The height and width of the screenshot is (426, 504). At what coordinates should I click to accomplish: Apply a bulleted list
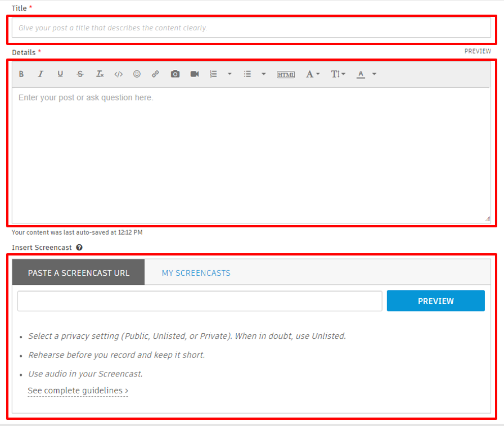[247, 74]
